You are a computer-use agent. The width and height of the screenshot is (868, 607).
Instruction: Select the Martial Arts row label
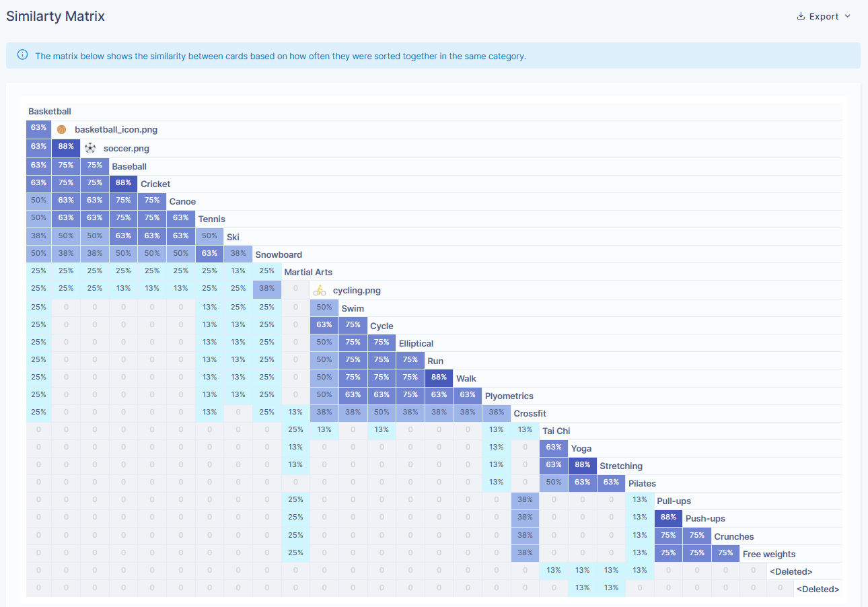tap(308, 272)
